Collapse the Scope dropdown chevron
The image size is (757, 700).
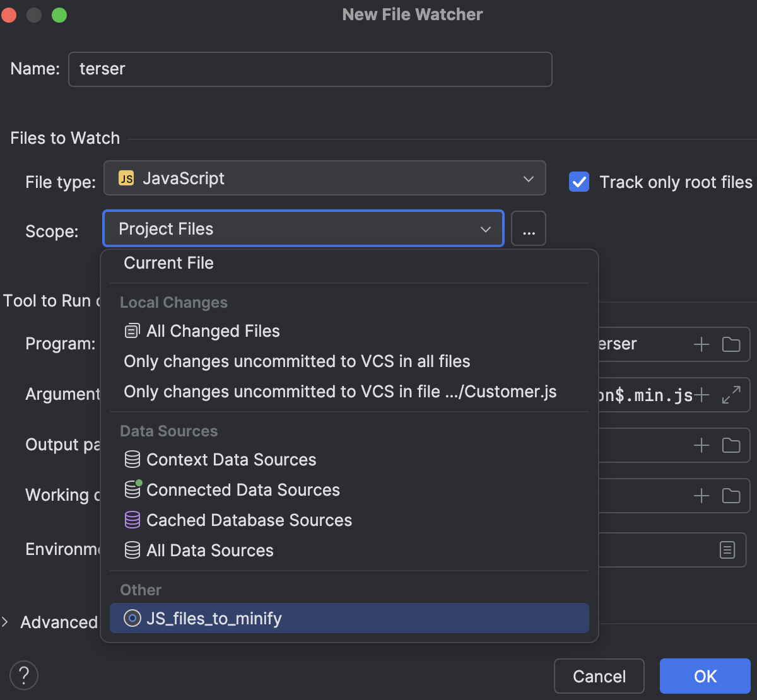click(x=485, y=229)
